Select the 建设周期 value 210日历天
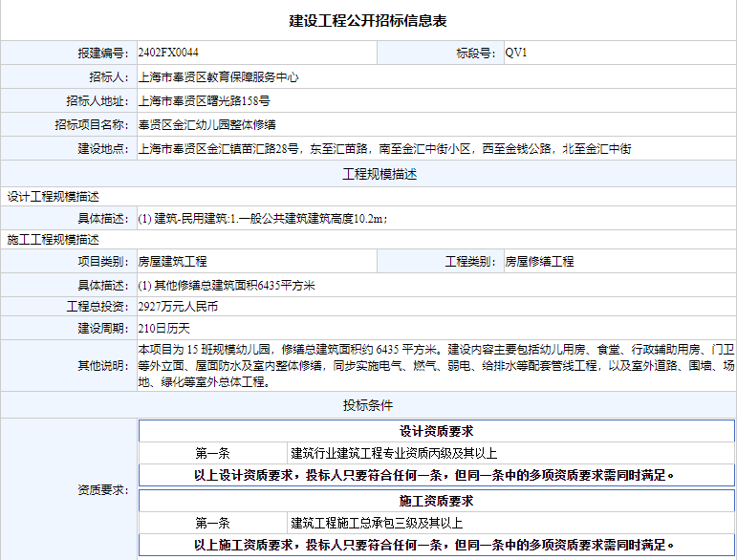This screenshot has width=737, height=560. (x=158, y=329)
